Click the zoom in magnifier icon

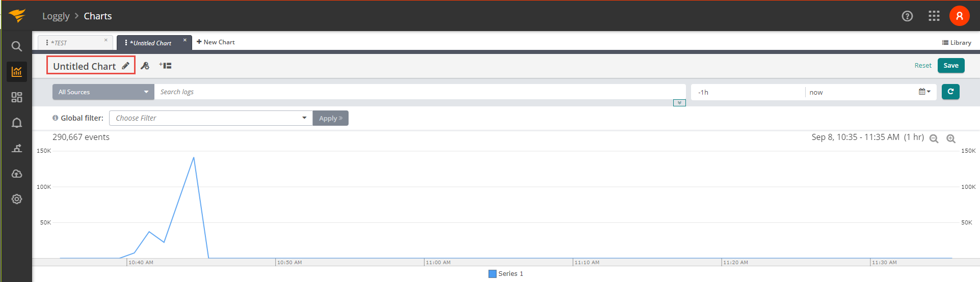pos(951,138)
